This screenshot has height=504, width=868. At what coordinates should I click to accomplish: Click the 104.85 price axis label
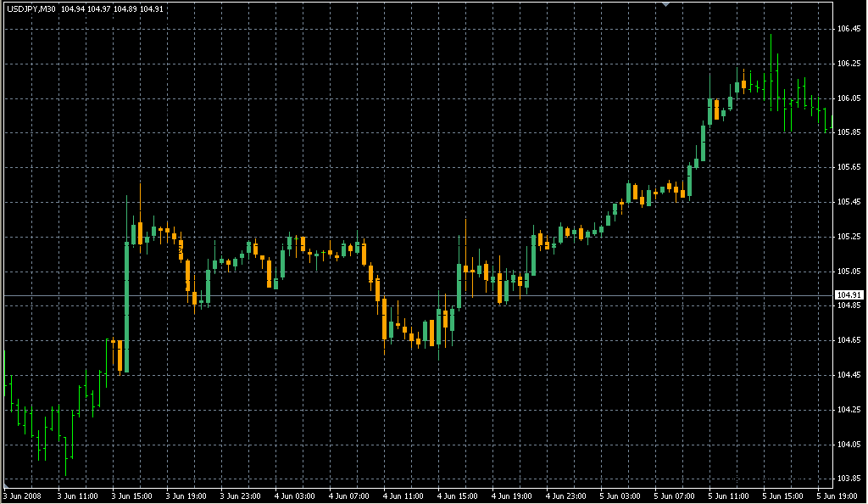click(849, 305)
